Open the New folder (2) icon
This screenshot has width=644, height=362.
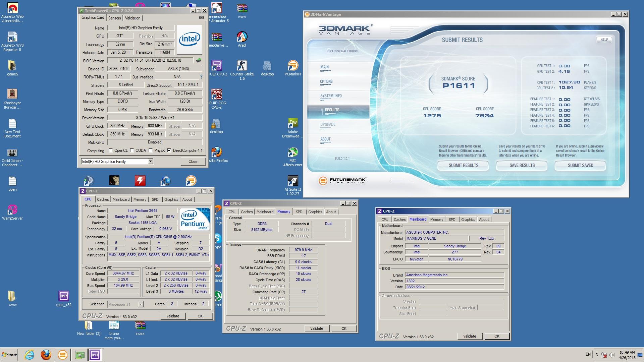(89, 328)
